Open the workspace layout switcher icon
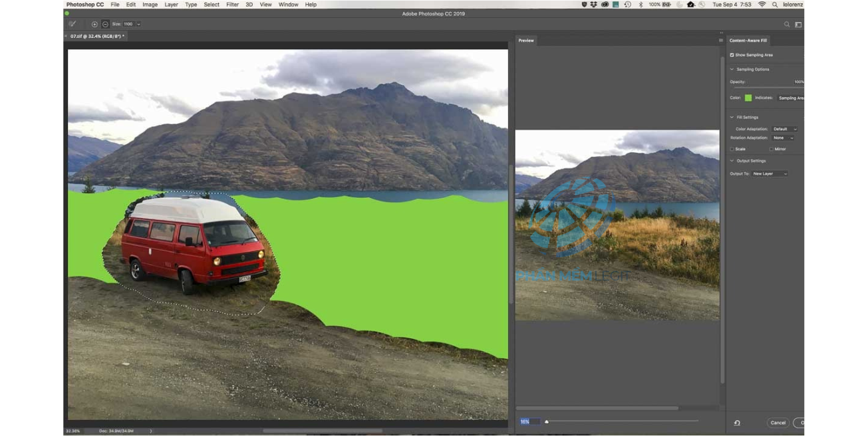Viewport: 868px width, 436px height. (798, 25)
